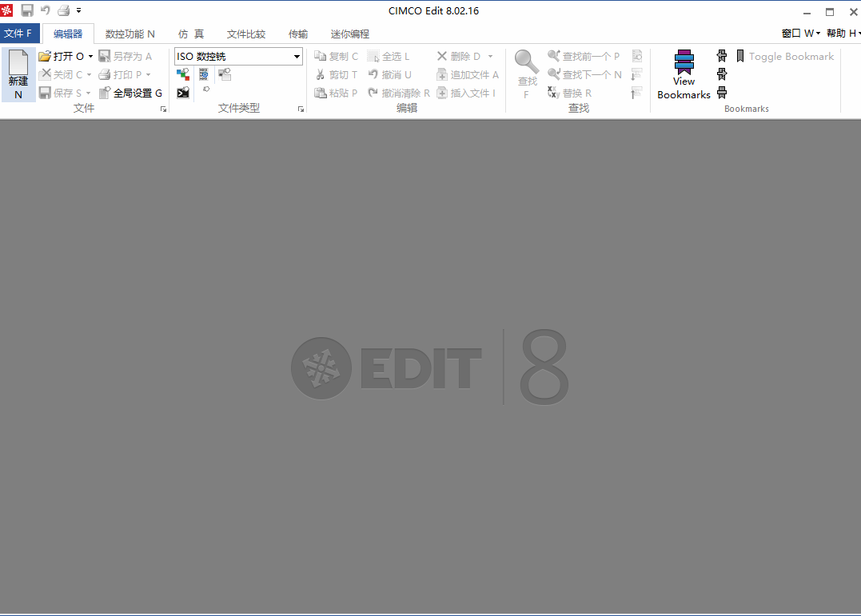Click the 撤消清除 R redo button
Viewport: 861px width, 616px height.
399,93
